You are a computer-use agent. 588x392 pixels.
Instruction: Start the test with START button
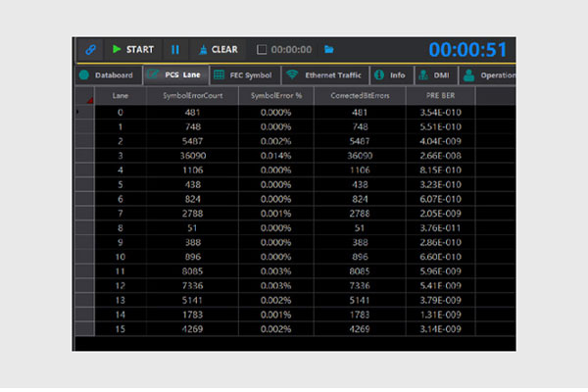tap(133, 50)
